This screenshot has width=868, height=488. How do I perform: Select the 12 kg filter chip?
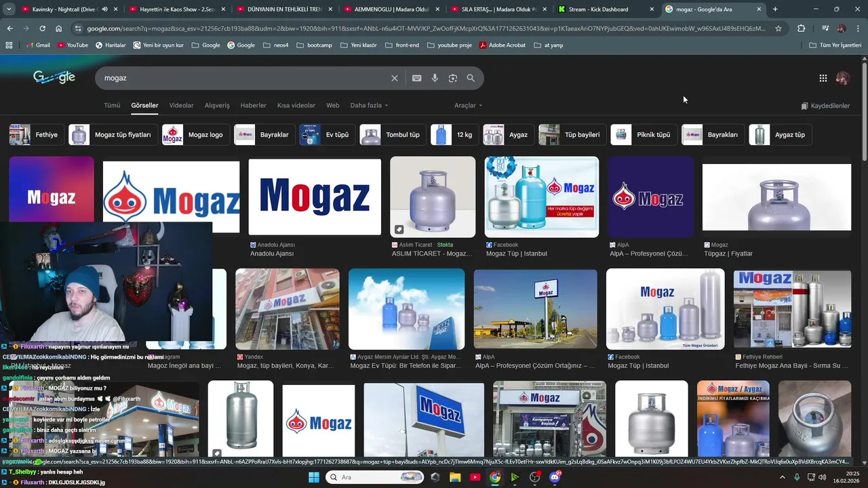point(454,135)
